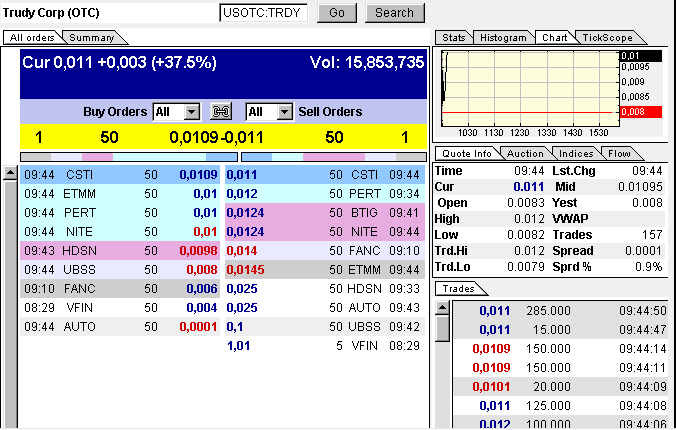Select trade 285.000 at 09:44:50
Screen dimensions: 676x430
(560, 311)
